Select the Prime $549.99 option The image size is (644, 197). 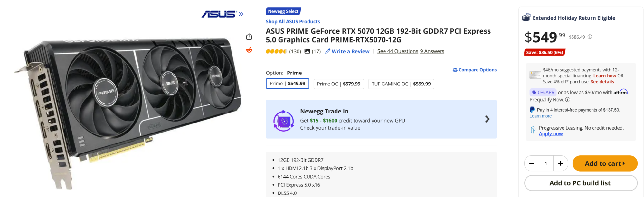tap(287, 84)
